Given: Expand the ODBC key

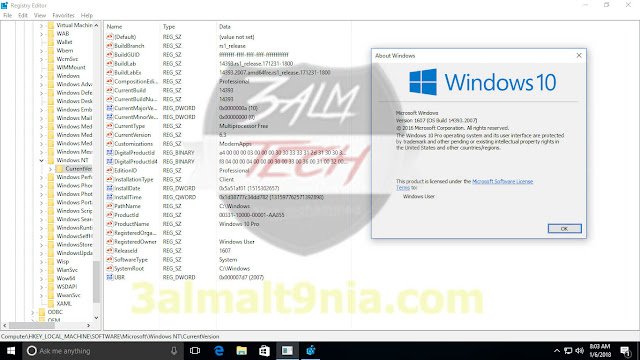Looking at the screenshot, I should (33, 312).
